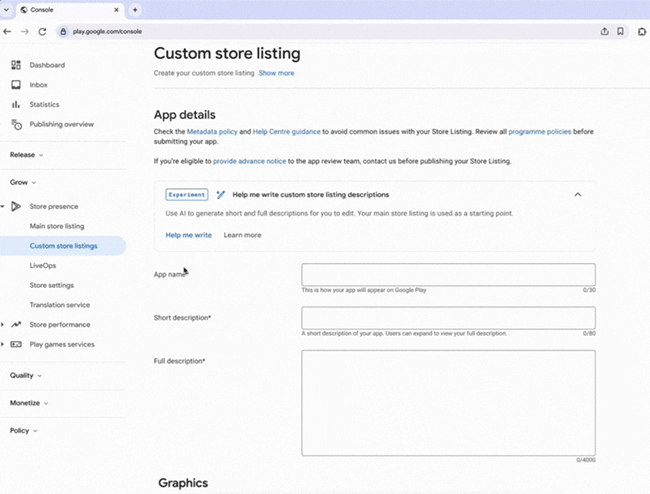This screenshot has width=650, height=494.
Task: Click the Store presence play icon
Action: [x=16, y=206]
